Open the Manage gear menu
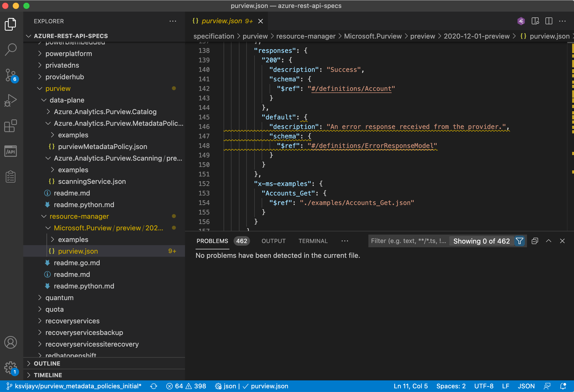 (11, 367)
